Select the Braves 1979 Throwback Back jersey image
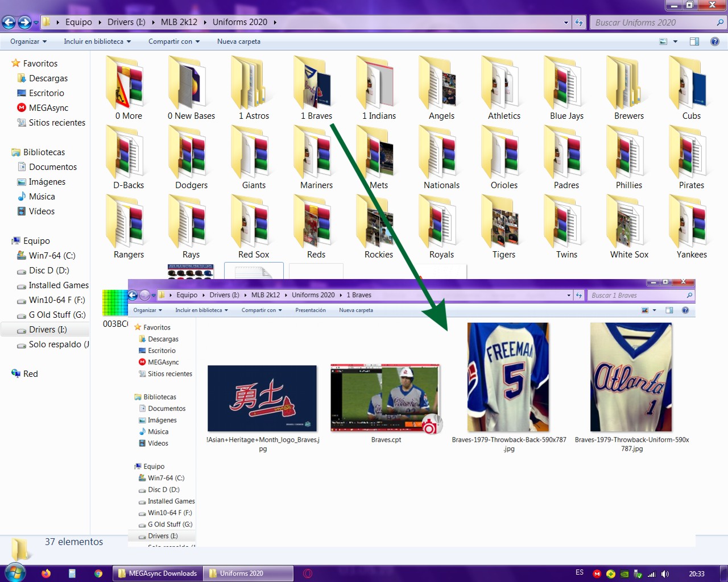 (x=508, y=377)
